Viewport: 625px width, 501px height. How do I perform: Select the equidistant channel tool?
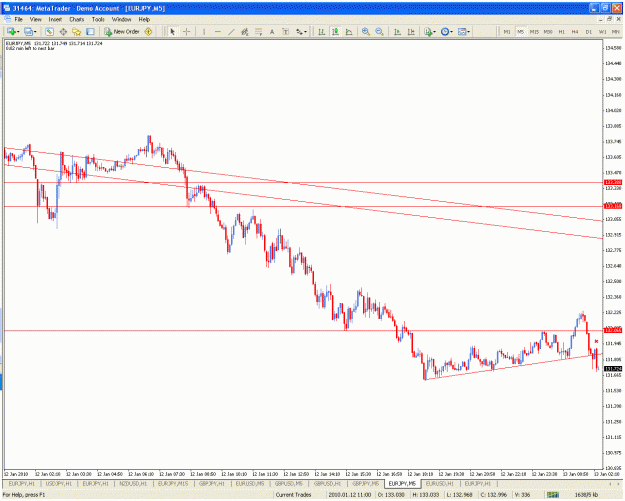pos(245,31)
